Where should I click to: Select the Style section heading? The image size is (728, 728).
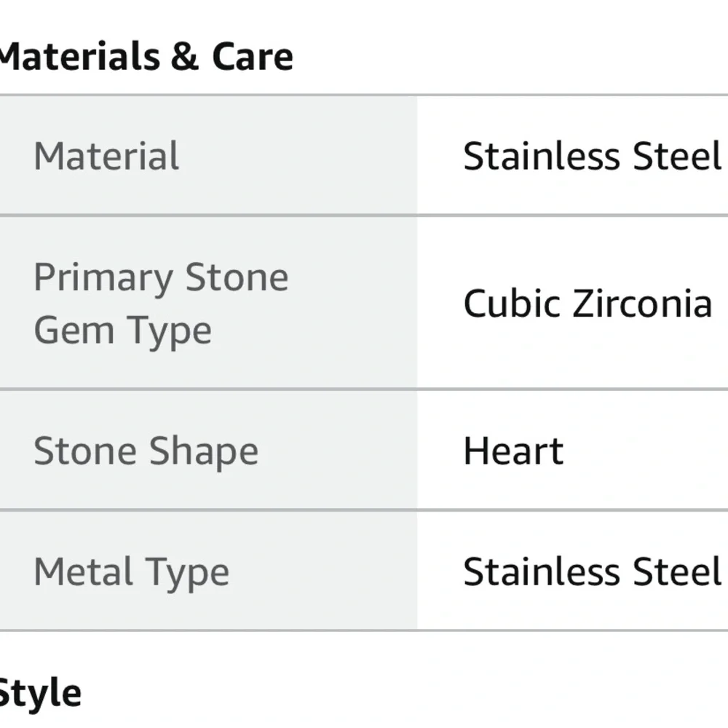tap(40, 693)
